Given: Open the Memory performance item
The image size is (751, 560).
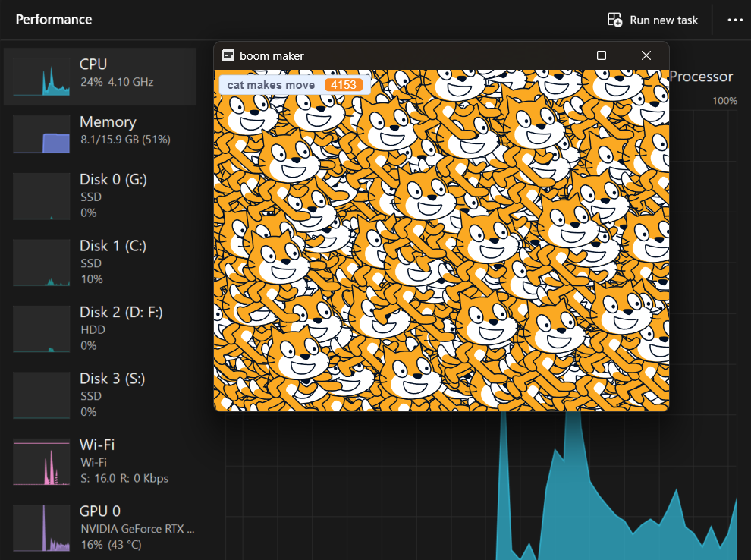Looking at the screenshot, I should click(99, 134).
